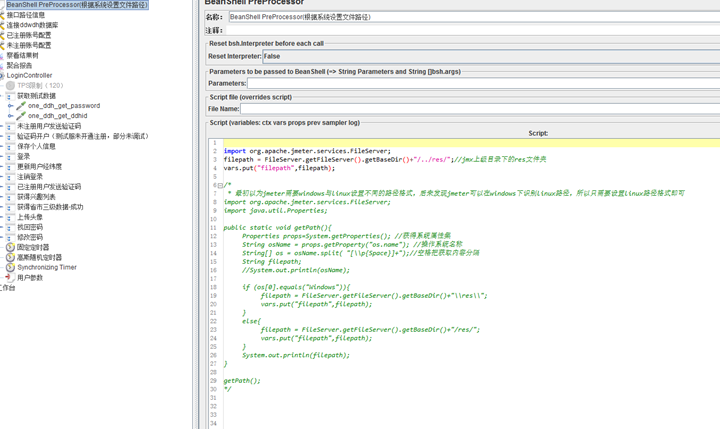Select 接口路径信息 config element
The height and width of the screenshot is (429, 720).
point(25,15)
